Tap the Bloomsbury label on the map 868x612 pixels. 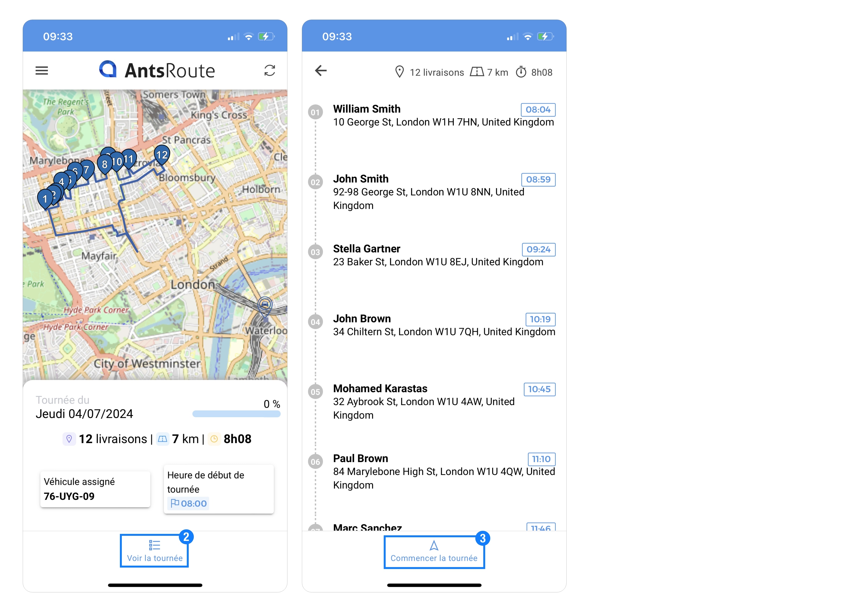click(x=187, y=178)
